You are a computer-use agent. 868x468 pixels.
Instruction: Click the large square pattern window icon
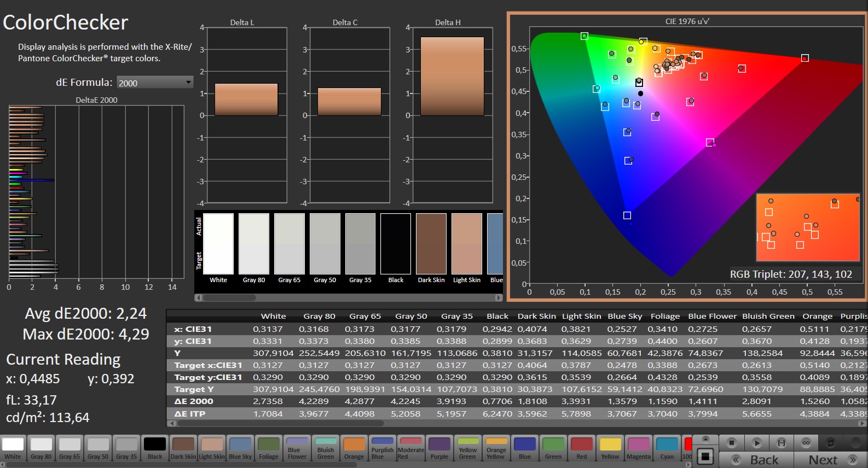click(705, 456)
